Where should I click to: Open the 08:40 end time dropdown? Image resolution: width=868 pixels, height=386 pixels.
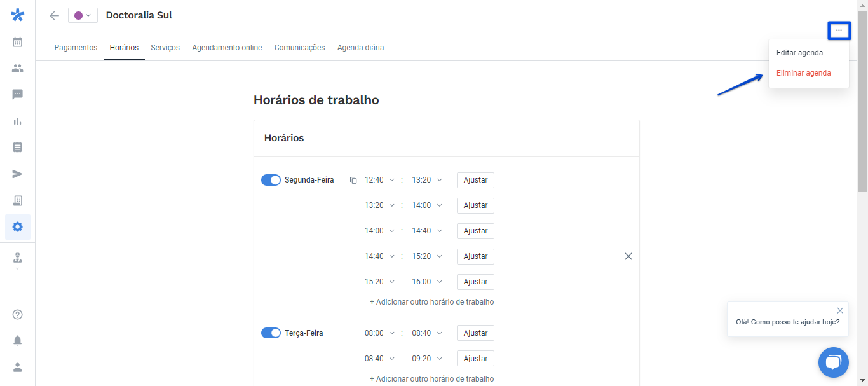click(x=427, y=333)
